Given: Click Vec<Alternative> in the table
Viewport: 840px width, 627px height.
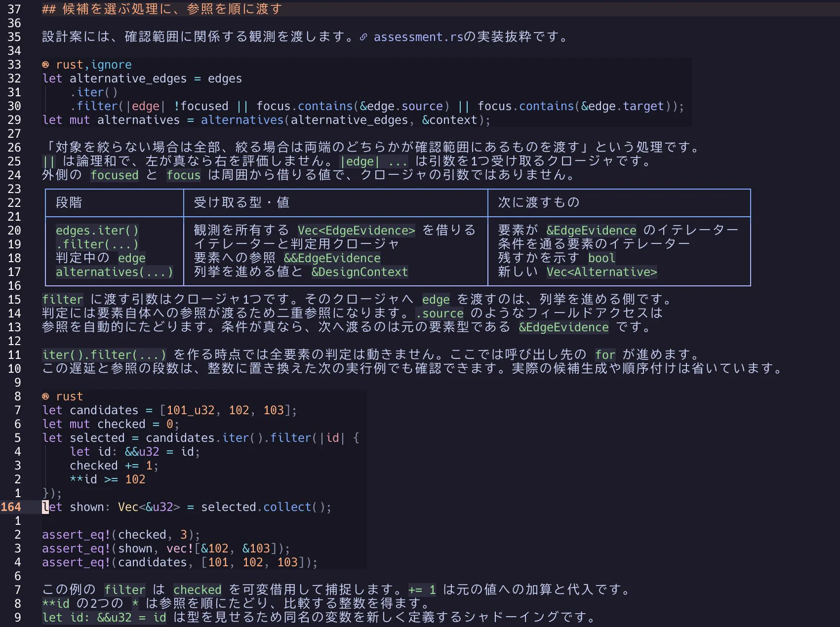Looking at the screenshot, I should 601,272.
